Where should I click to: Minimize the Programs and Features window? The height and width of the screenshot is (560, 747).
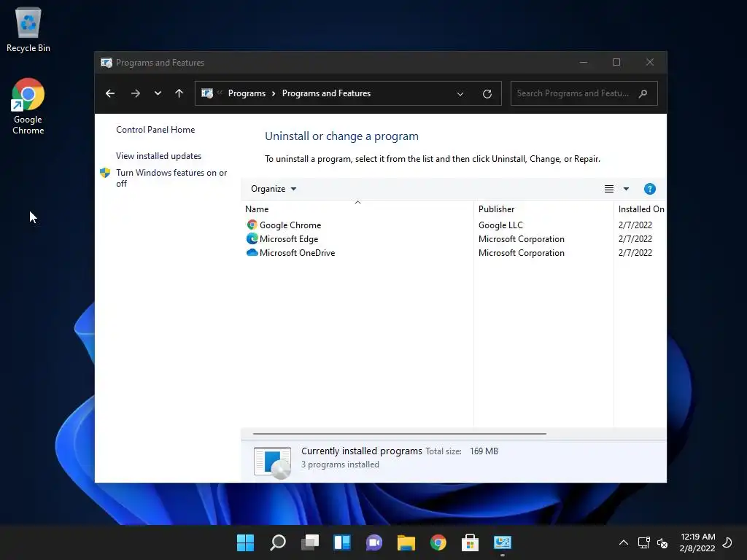pos(583,63)
